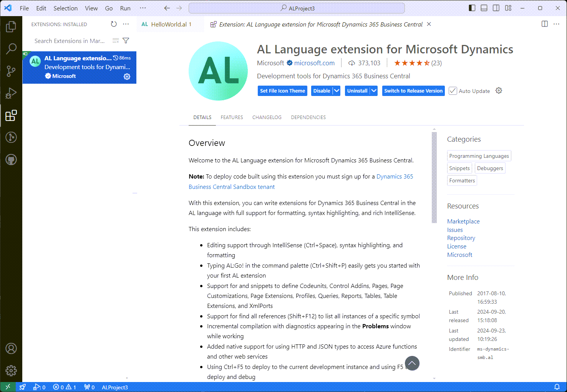Image resolution: width=567 pixels, height=392 pixels.
Task: Open the View menu
Action: pos(91,8)
